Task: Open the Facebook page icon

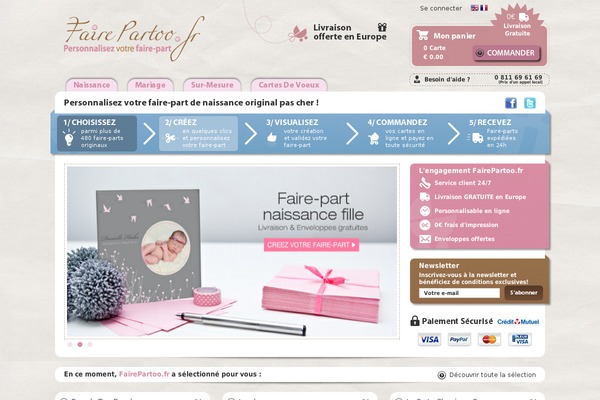Action: point(510,103)
